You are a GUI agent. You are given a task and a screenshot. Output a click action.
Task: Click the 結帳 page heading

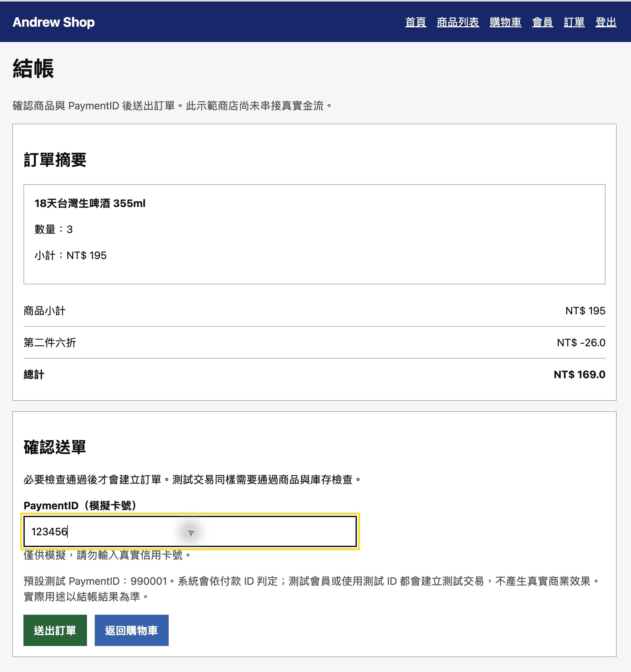point(33,68)
